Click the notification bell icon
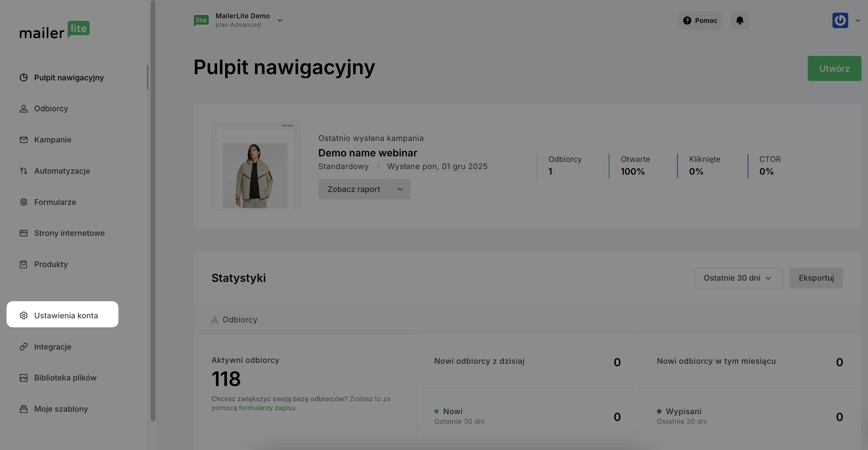The image size is (868, 450). click(739, 20)
